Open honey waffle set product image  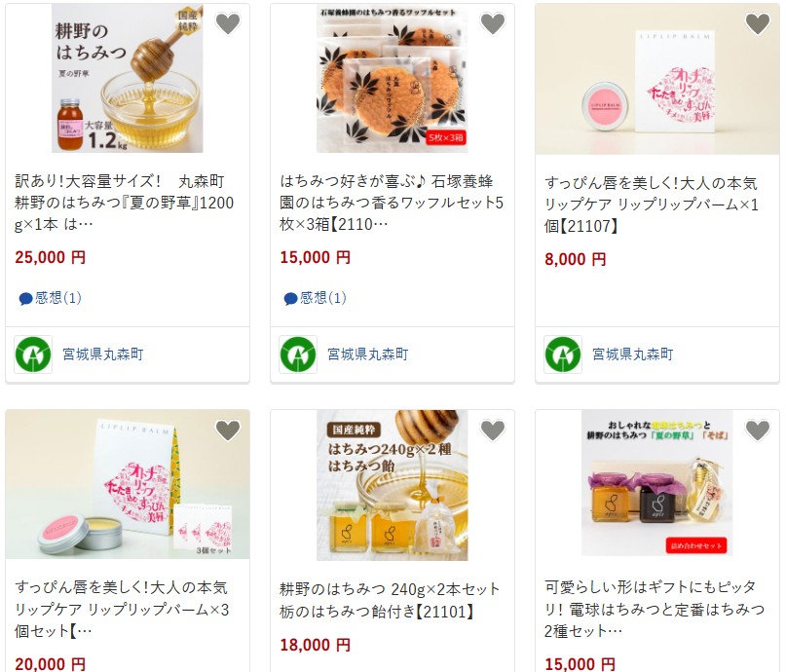point(392,78)
